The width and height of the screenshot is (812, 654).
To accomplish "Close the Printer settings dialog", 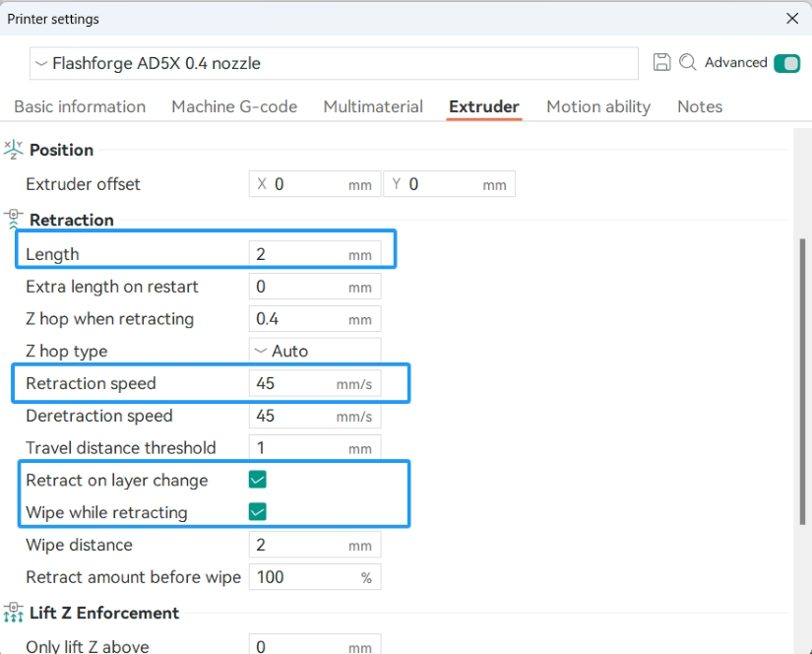I will click(x=792, y=19).
